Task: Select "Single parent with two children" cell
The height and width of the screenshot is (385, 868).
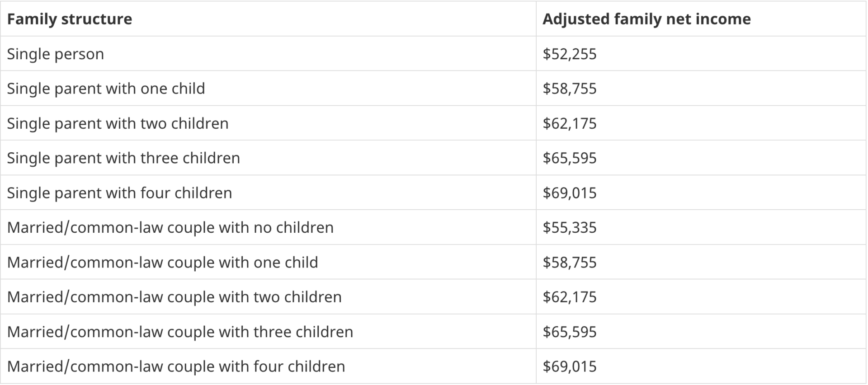Action: tap(118, 123)
